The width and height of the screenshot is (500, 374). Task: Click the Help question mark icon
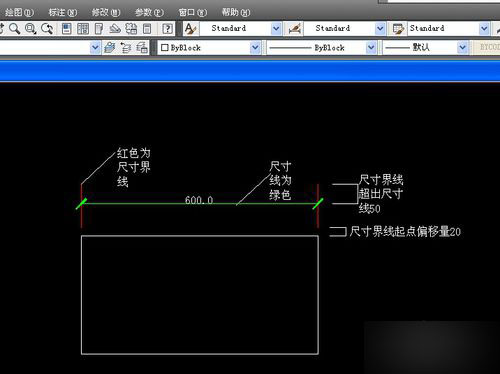168,29
